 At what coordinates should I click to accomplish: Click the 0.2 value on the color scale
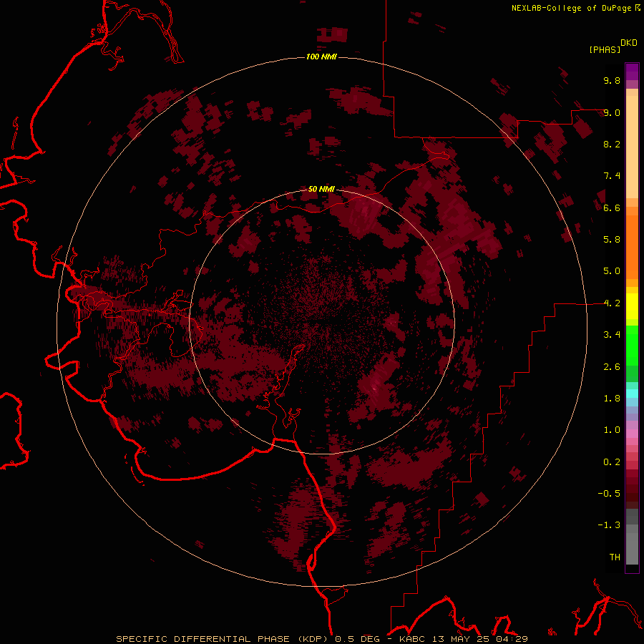(612, 462)
